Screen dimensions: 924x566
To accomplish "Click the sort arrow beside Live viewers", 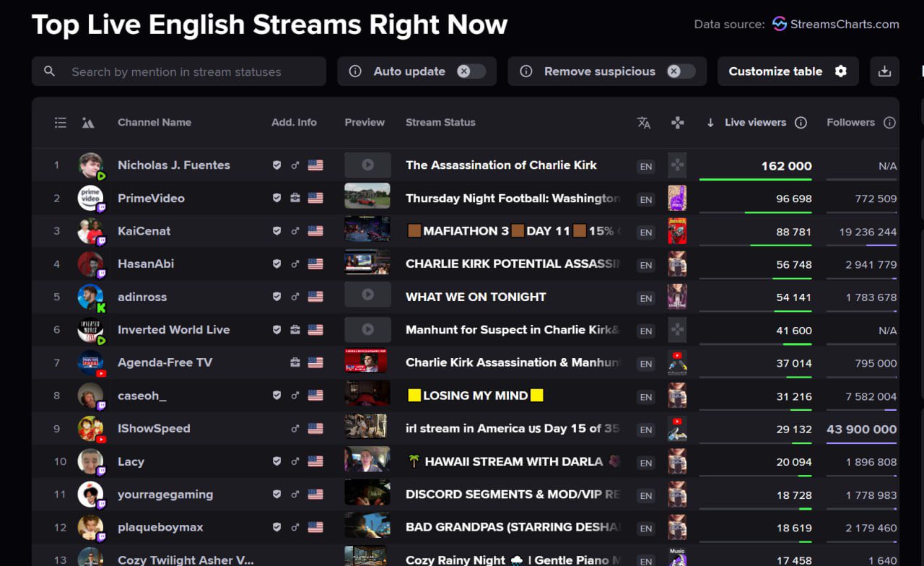I will [x=710, y=123].
